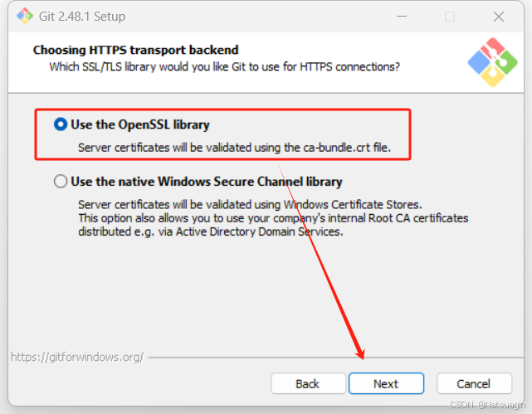Go Back to the previous setup page
532x414 pixels.
[308, 383]
